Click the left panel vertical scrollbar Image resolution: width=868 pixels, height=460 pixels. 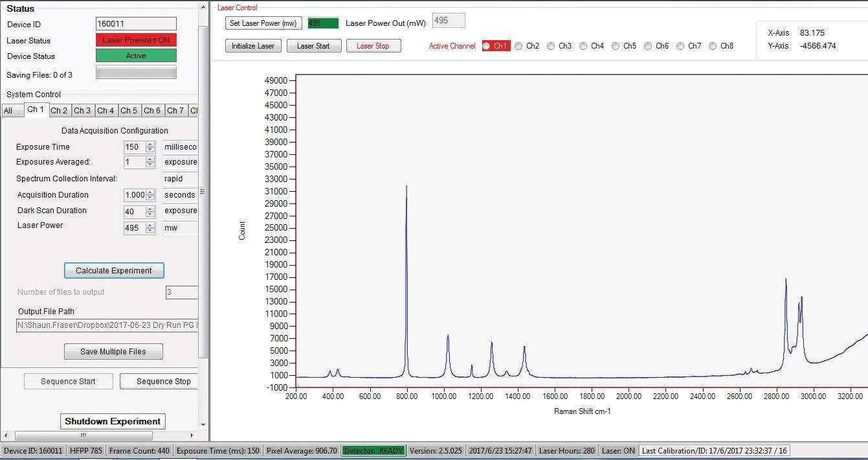[x=203, y=191]
